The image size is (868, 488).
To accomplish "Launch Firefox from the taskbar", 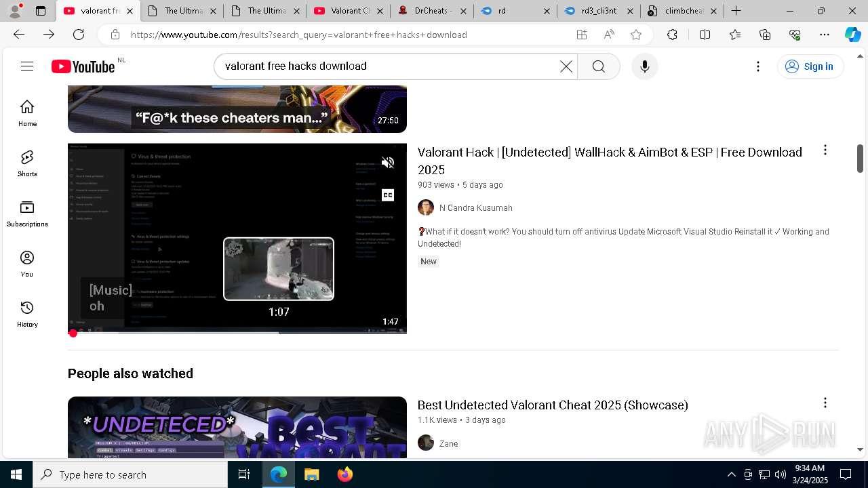I will (x=344, y=474).
